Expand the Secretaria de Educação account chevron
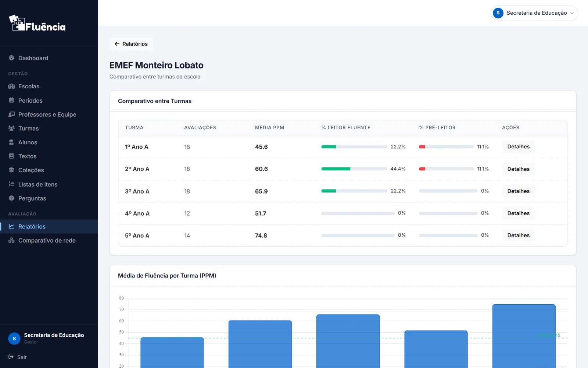The image size is (588, 368). click(x=572, y=13)
